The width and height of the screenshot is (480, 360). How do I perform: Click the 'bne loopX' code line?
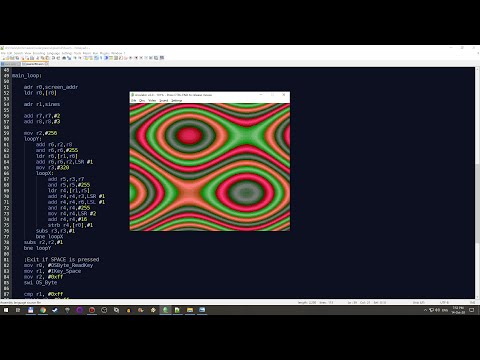coord(49,237)
